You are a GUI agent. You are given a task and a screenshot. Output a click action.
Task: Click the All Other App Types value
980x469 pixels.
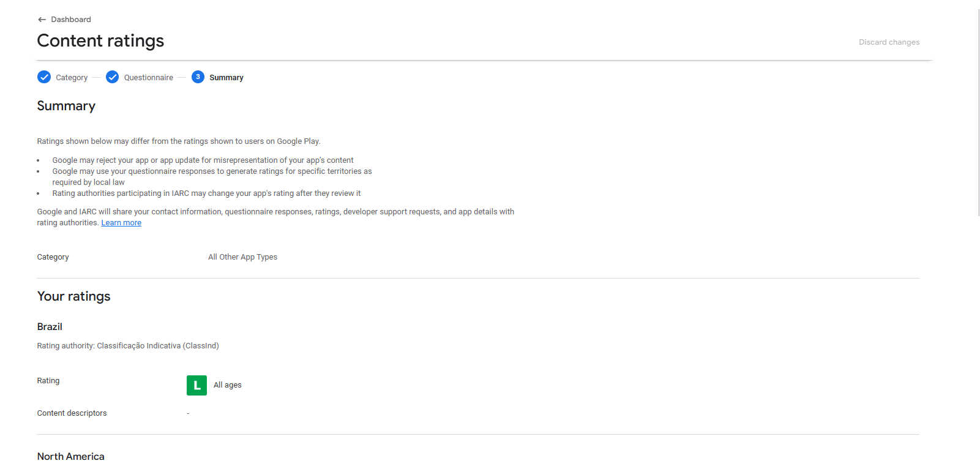(x=242, y=257)
